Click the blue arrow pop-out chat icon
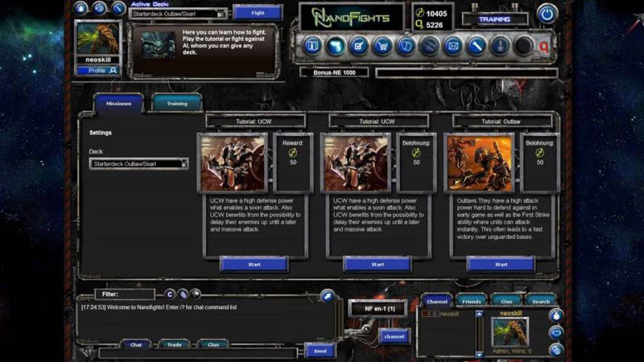644x362 pixels. (x=328, y=295)
